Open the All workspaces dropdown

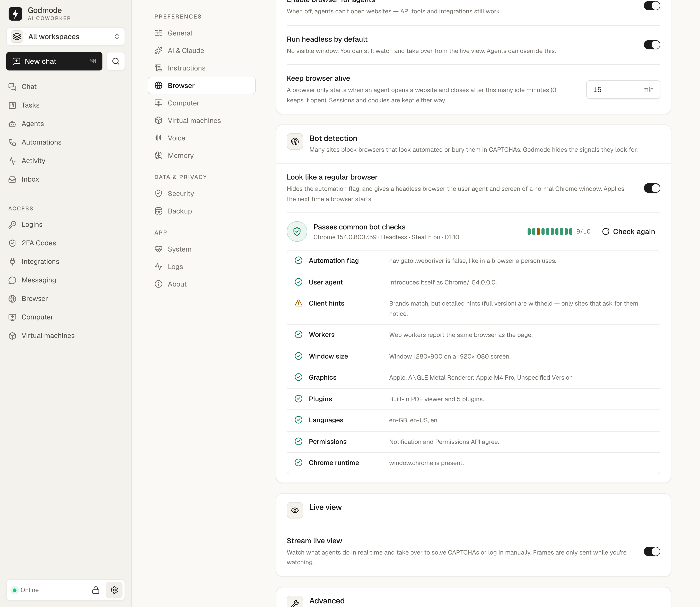pyautogui.click(x=65, y=37)
